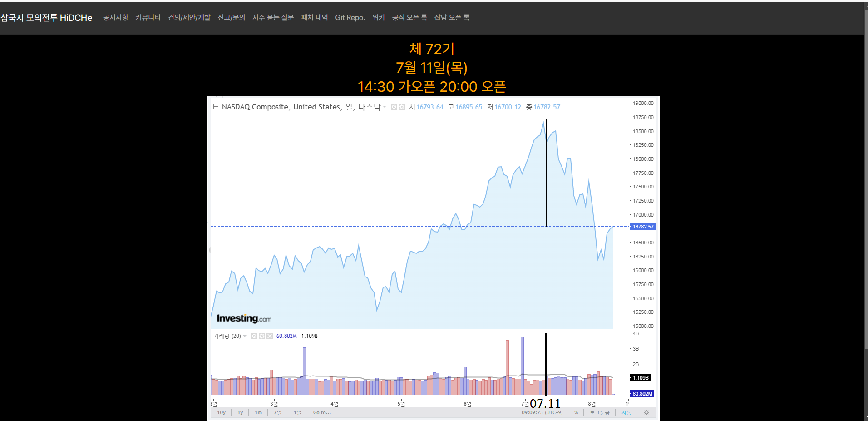The image size is (868, 421).
Task: Click the 1.109B volume average label
Action: [x=641, y=378]
